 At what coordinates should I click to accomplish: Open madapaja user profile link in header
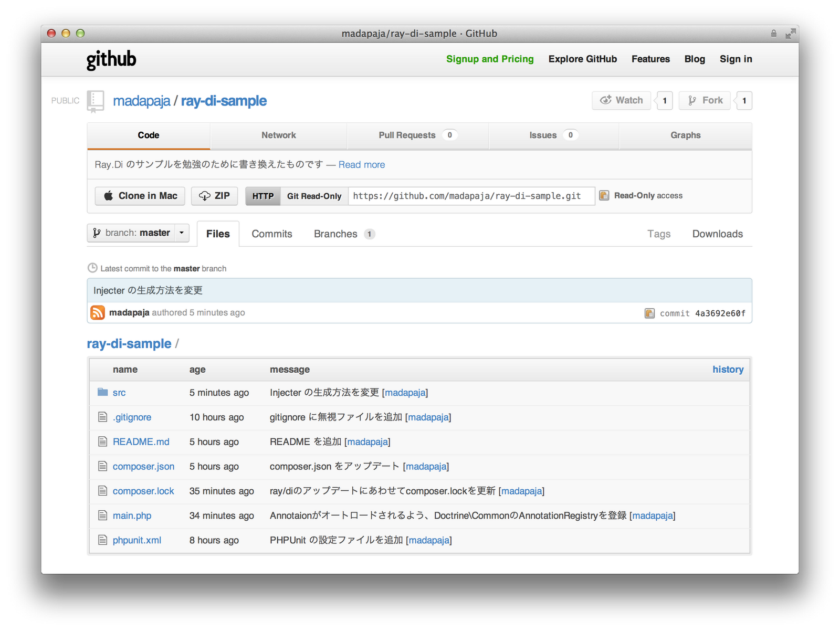click(x=142, y=101)
